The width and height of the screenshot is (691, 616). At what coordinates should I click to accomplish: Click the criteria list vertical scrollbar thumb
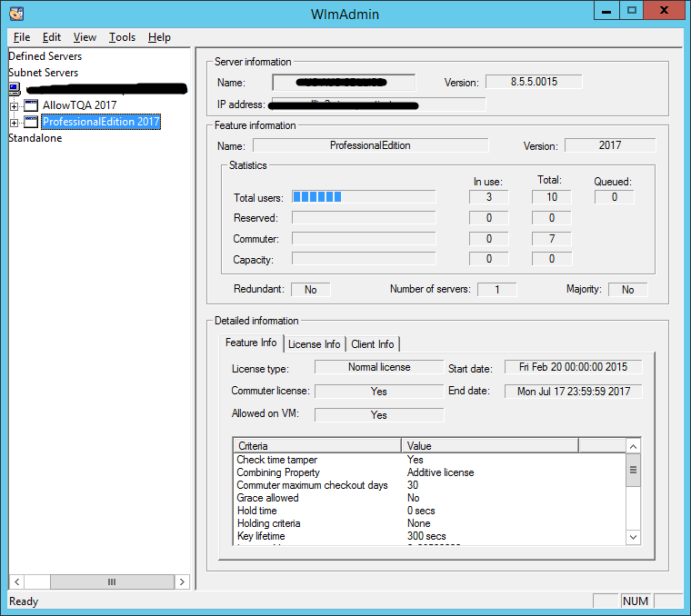[634, 471]
